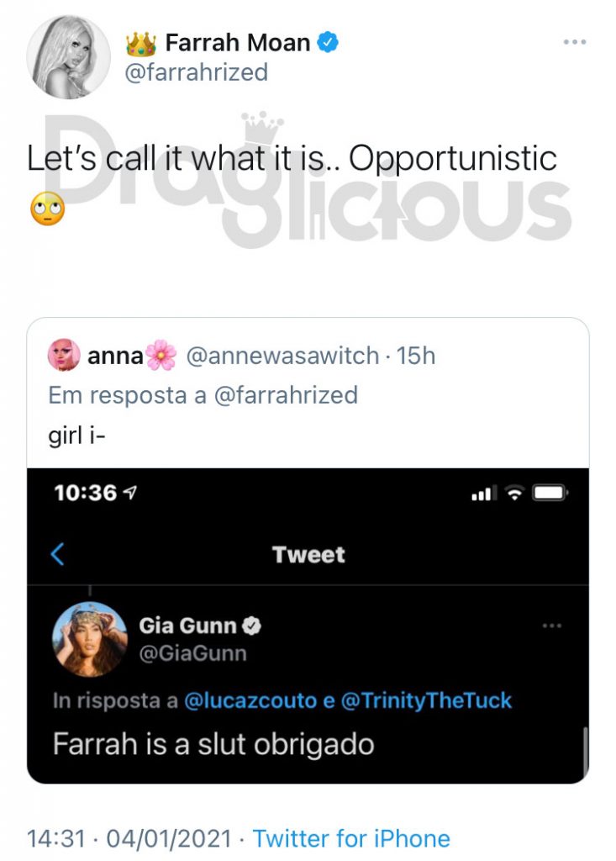616x861 pixels.
Task: Open the @farrahrized handle under the name
Action: (x=197, y=72)
